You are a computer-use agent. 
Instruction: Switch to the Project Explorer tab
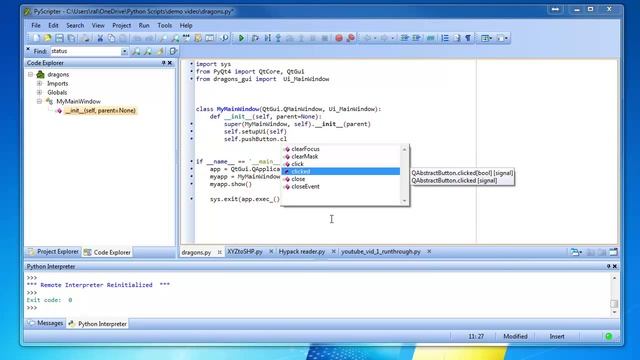tap(53, 252)
